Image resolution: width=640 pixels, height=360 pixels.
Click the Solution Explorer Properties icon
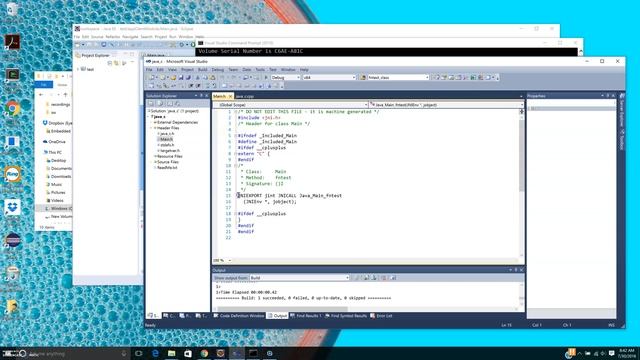(x=151, y=104)
